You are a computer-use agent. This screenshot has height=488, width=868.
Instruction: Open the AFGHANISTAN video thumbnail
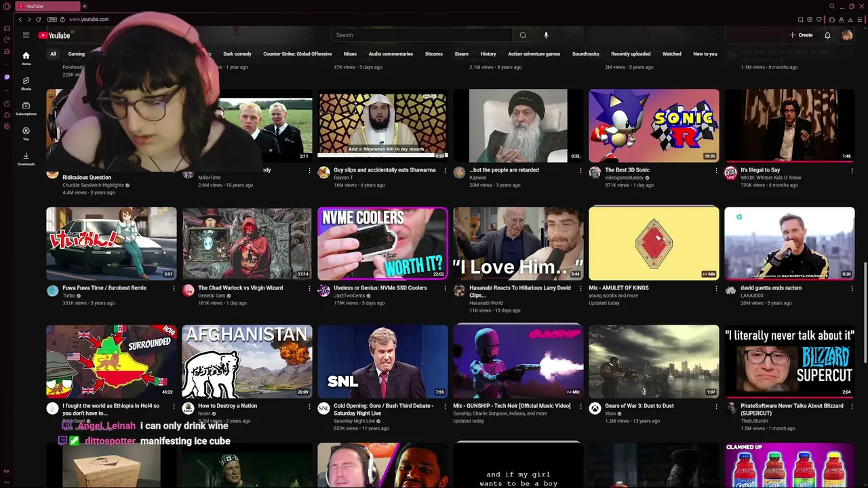pyautogui.click(x=247, y=361)
